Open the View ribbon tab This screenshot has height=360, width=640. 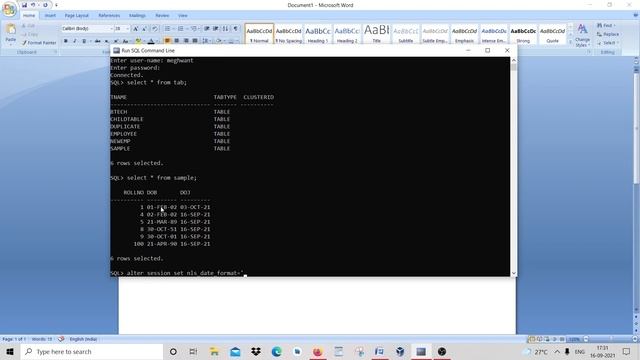pos(182,16)
